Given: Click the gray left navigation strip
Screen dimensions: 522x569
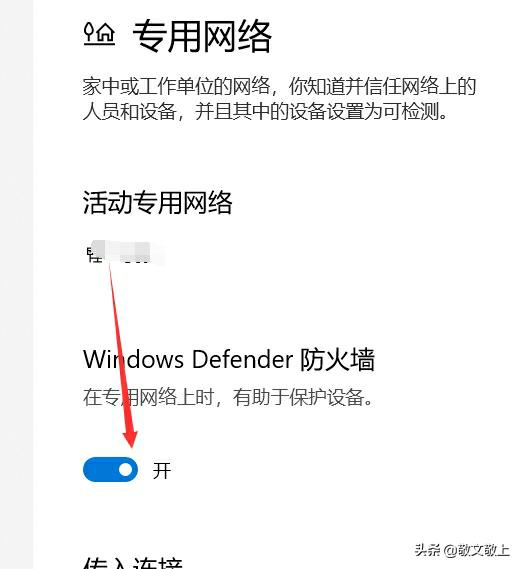Looking at the screenshot, I should coord(16,284).
